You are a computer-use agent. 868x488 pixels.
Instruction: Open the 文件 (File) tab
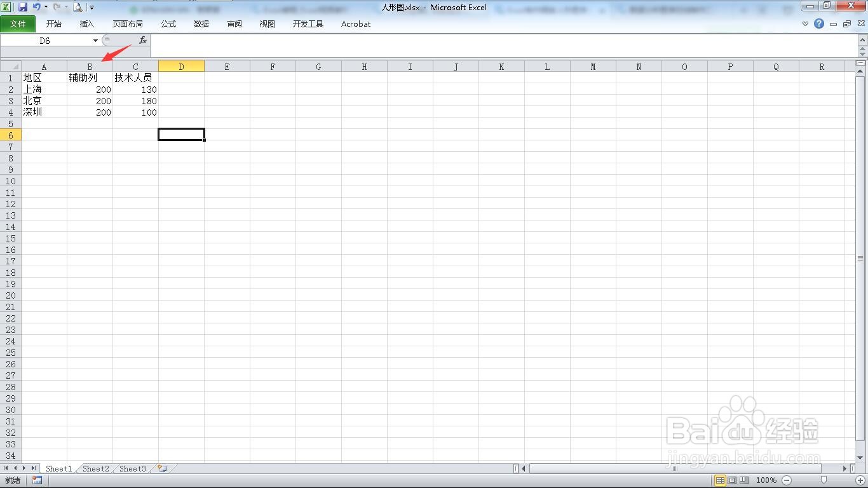[x=18, y=24]
